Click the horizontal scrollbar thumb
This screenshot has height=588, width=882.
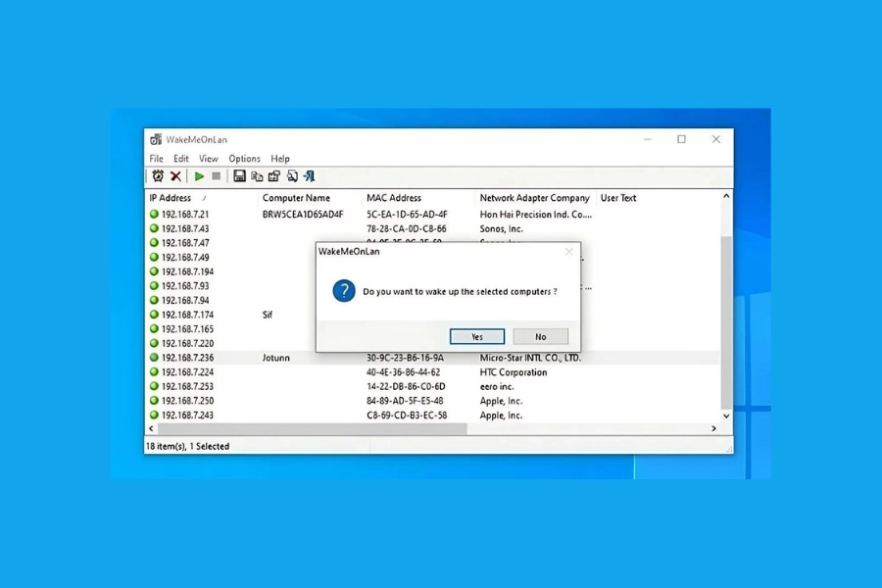(313, 429)
